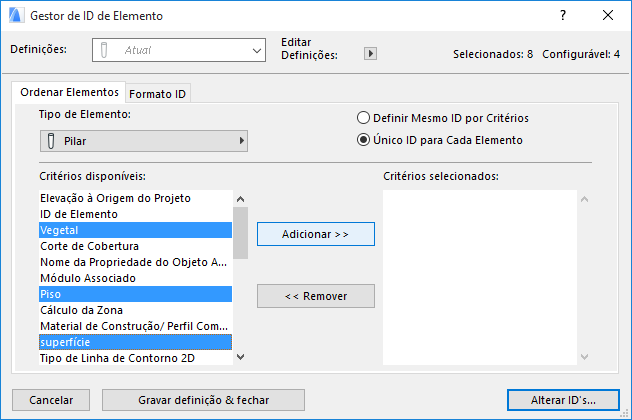Click the pillar icon in Tipo de Elemento
632x420 pixels.
click(x=50, y=141)
